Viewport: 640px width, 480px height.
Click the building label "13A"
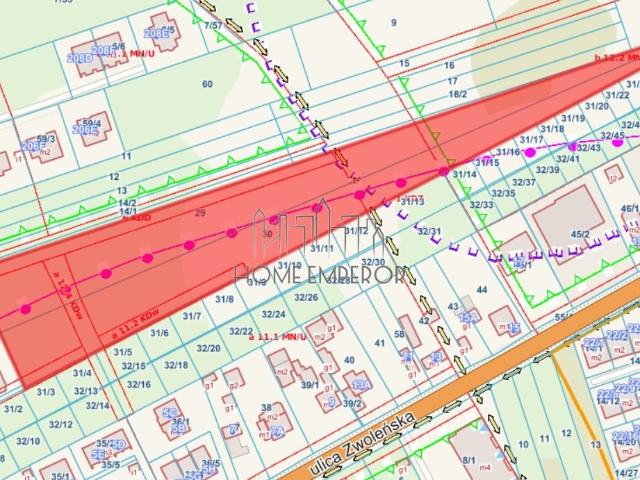[361, 385]
